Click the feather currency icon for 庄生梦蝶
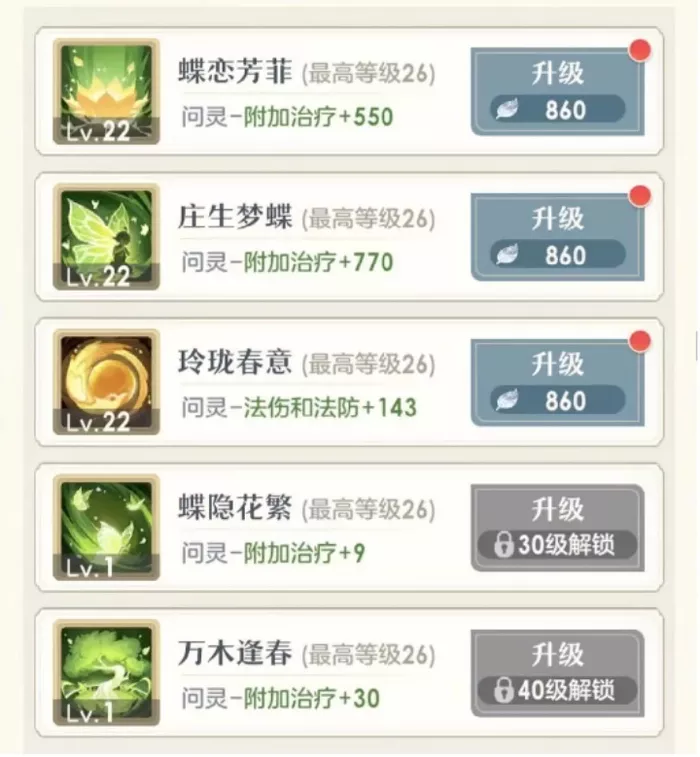This screenshot has height=757, width=700. pyautogui.click(x=507, y=254)
